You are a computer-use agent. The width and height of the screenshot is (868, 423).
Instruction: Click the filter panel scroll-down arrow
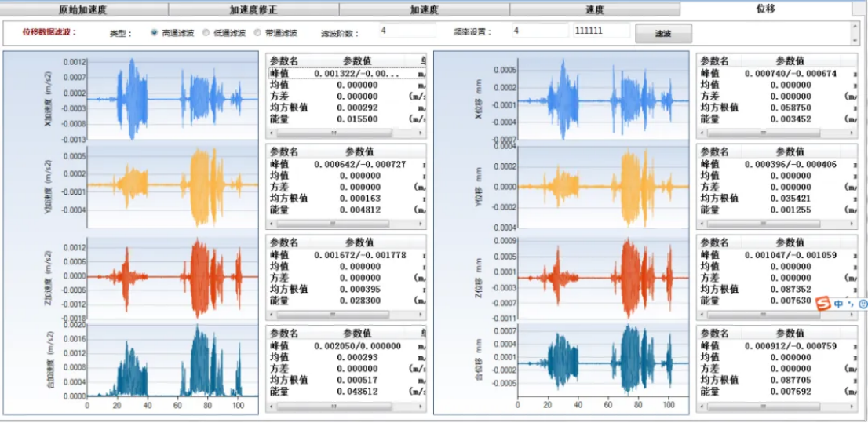pos(855,39)
